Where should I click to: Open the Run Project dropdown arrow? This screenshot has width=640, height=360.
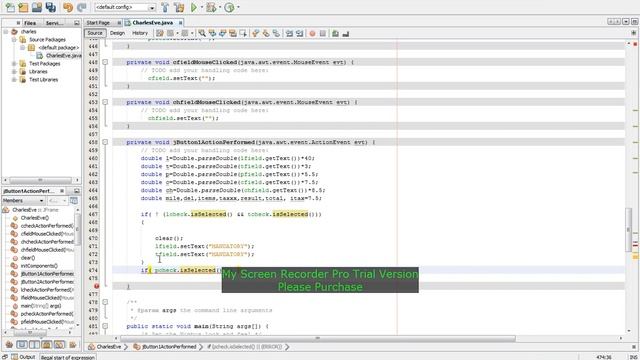202,7
